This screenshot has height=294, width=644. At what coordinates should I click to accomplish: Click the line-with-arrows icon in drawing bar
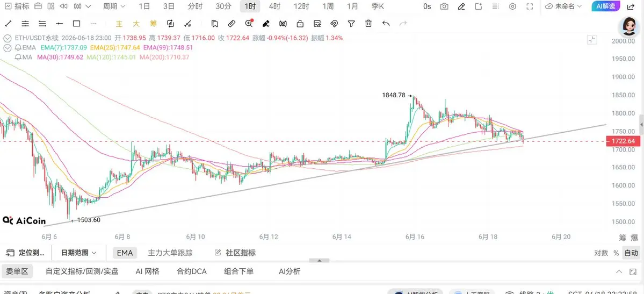click(x=187, y=24)
